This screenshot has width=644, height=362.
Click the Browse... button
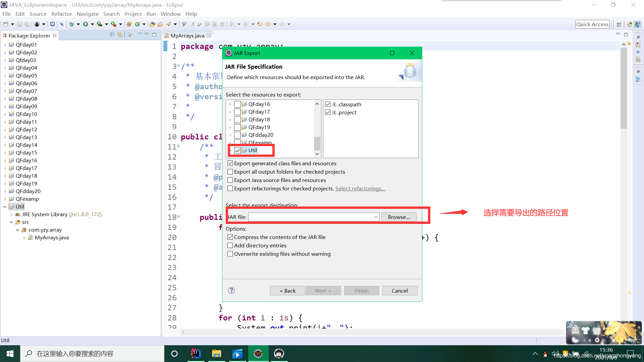pos(399,217)
